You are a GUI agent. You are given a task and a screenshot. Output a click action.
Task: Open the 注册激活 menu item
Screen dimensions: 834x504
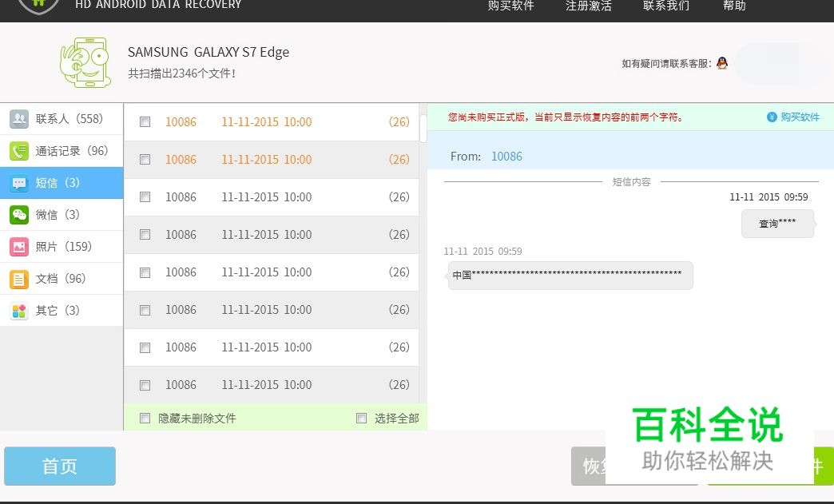pyautogui.click(x=588, y=6)
